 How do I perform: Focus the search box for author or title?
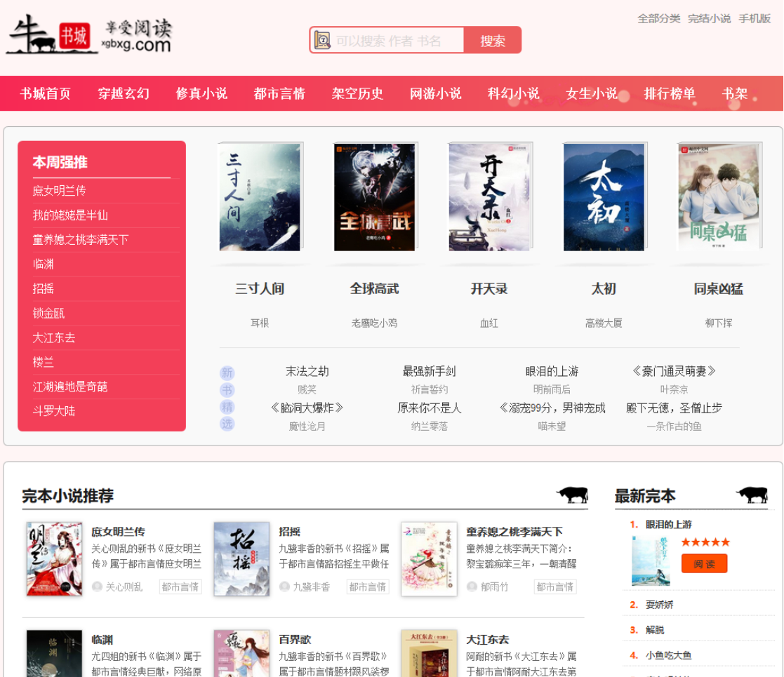click(x=398, y=41)
